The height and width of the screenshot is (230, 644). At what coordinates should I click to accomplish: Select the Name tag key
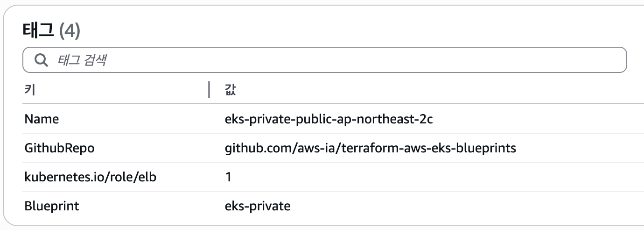click(x=42, y=119)
